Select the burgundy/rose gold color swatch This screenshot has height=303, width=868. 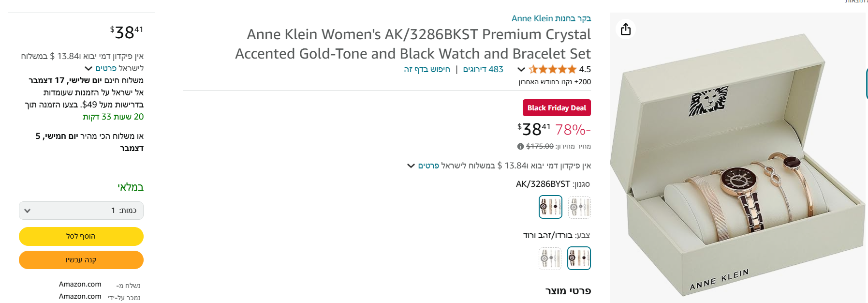(579, 258)
